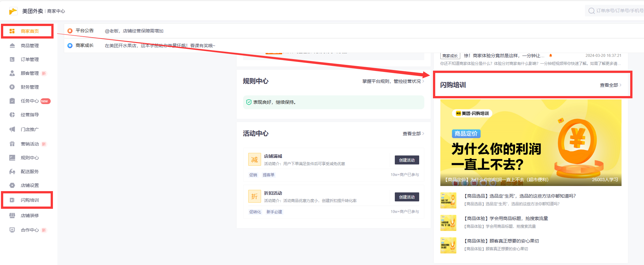
Task: Click the 闪购培训 sidebar icon
Action: pyautogui.click(x=12, y=200)
